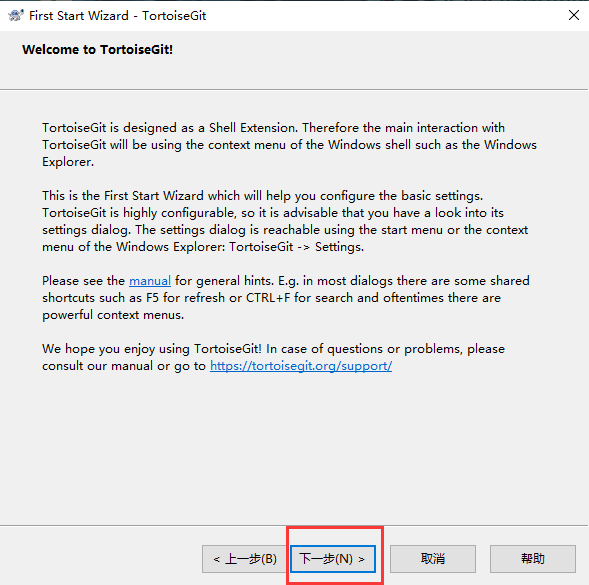
Task: Click the white header area beside the heading
Action: pyautogui.click(x=376, y=56)
